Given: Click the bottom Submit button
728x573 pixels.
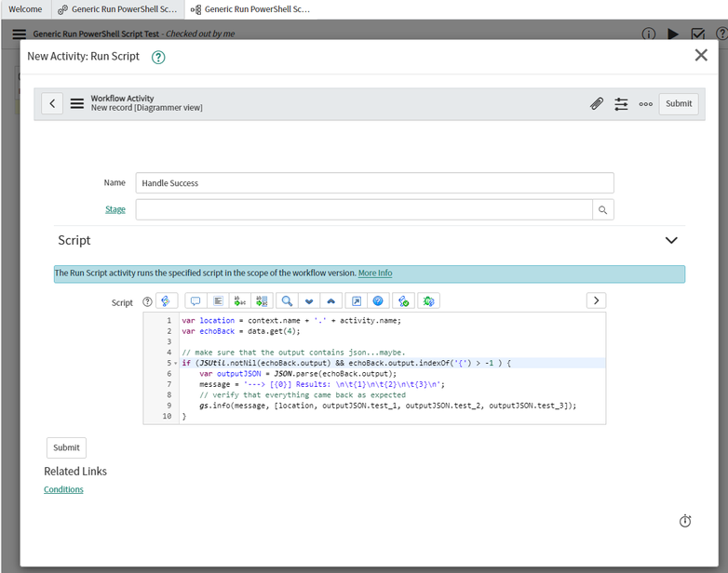Looking at the screenshot, I should tap(66, 447).
